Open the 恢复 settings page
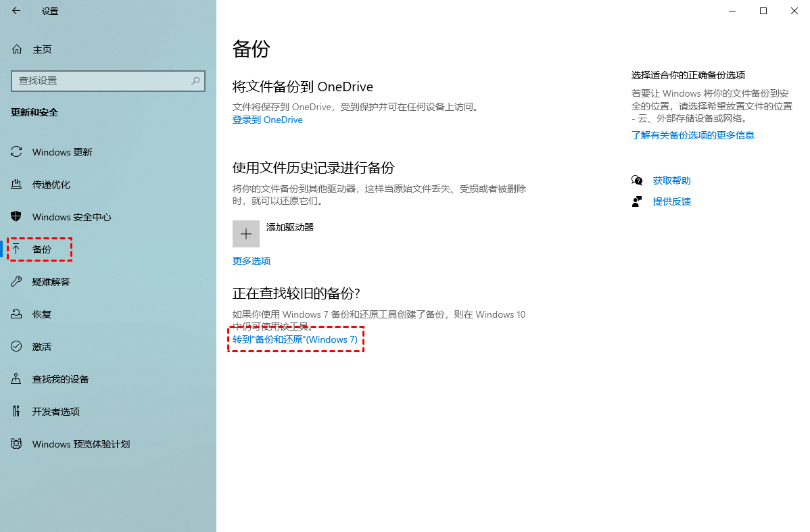The height and width of the screenshot is (532, 810). pyautogui.click(x=42, y=314)
